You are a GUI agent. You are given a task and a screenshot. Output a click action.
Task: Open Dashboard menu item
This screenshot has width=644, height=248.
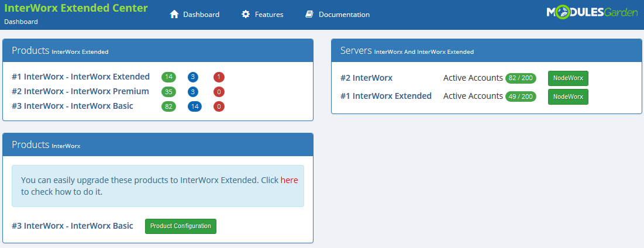[x=195, y=15]
